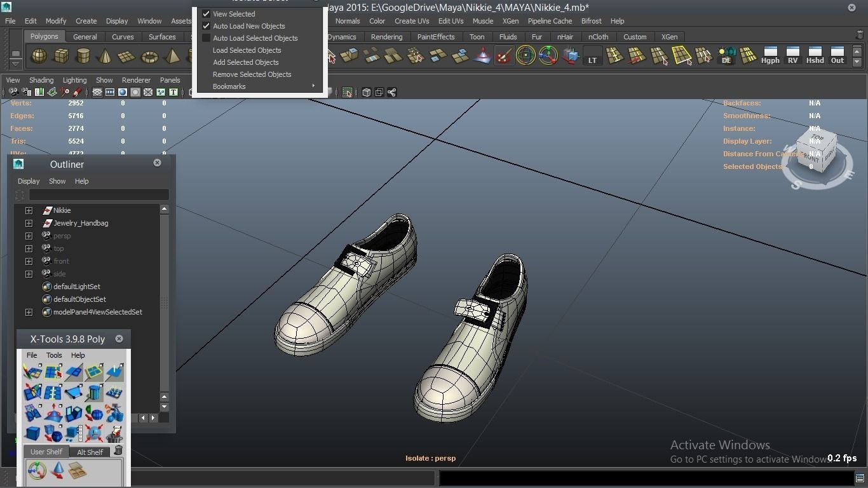The image size is (868, 488).
Task: Toggle the isolate select button in panel toolbar
Action: (x=347, y=92)
